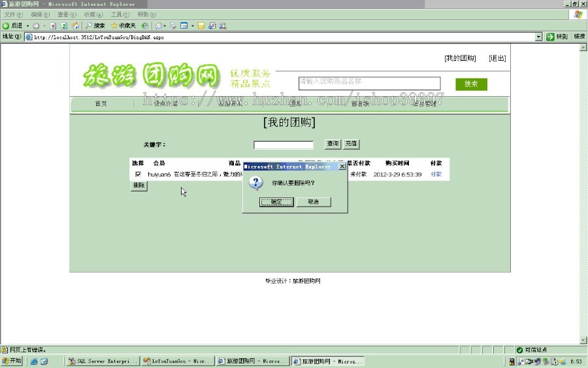Go to 首页 navigation tab
Image resolution: width=588 pixels, height=368 pixels.
point(101,103)
